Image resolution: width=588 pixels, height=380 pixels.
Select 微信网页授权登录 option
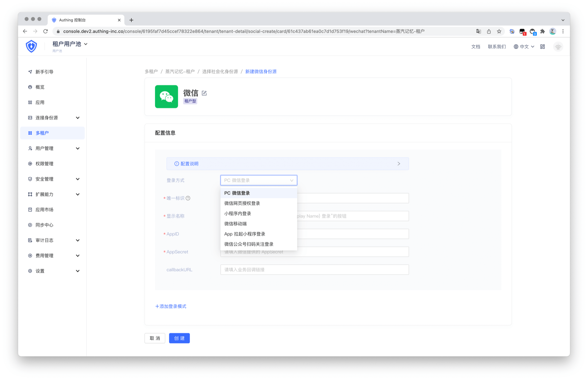242,203
